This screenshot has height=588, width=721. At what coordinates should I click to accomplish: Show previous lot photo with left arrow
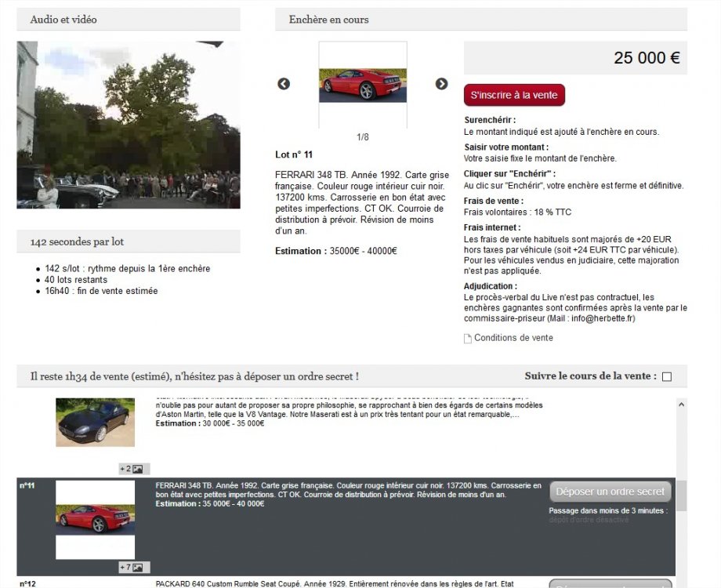[284, 84]
